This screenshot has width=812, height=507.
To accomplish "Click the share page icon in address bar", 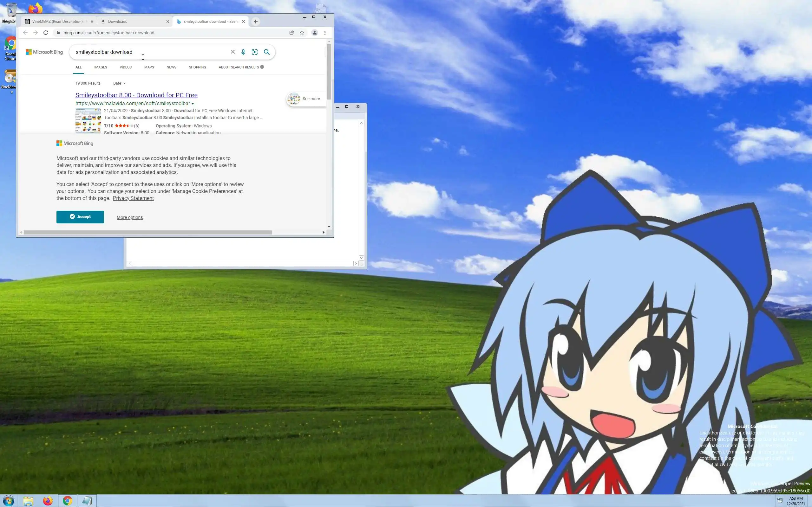I will (291, 33).
